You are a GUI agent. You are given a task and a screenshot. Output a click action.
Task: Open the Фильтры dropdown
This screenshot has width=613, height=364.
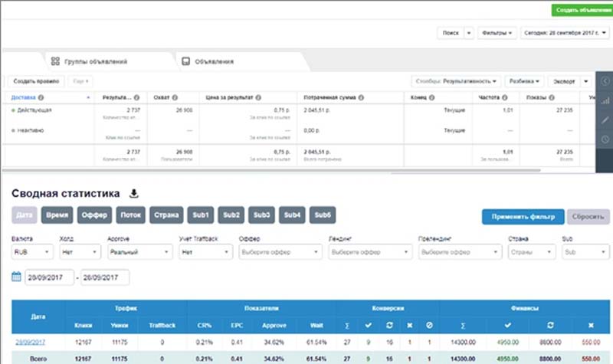tap(497, 33)
